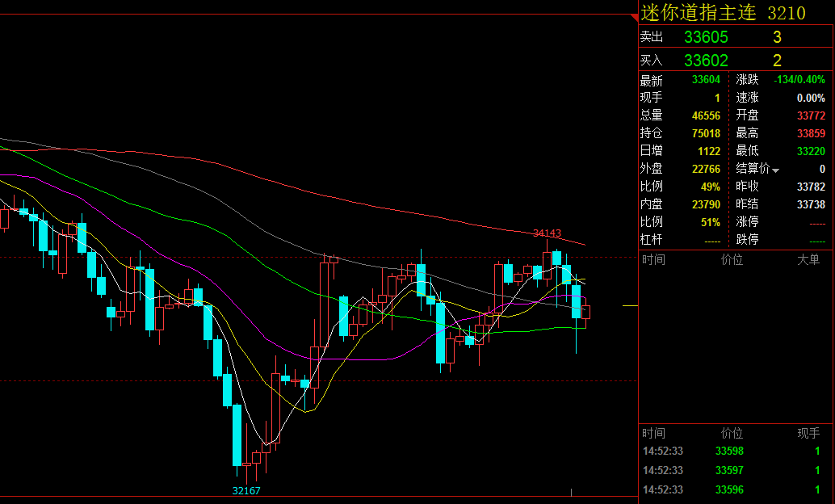Click the 开盘 value 33772
Screen dimensions: 835x504
811,115
